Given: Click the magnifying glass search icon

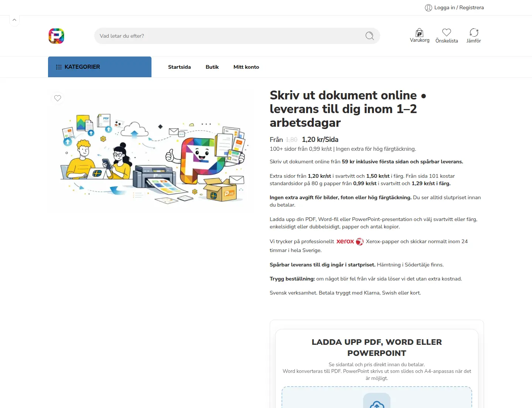Looking at the screenshot, I should click(x=370, y=36).
